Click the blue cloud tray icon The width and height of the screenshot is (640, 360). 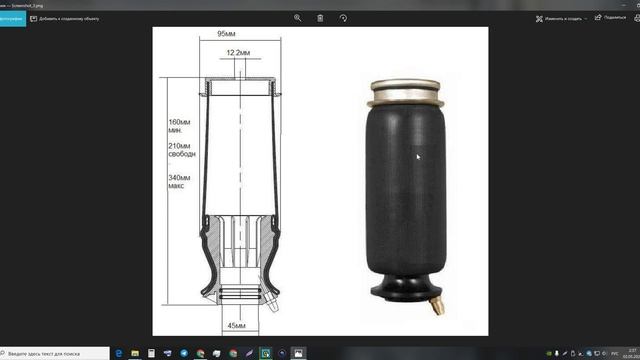point(589,353)
